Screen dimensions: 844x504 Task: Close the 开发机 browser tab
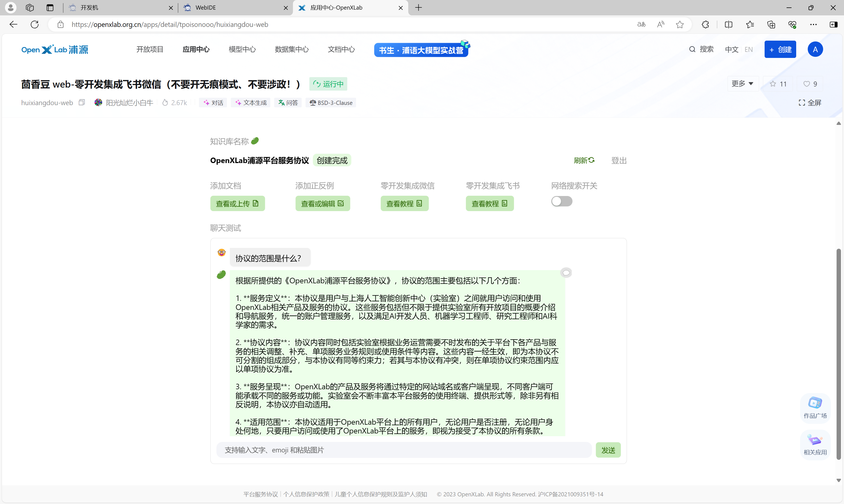(171, 7)
